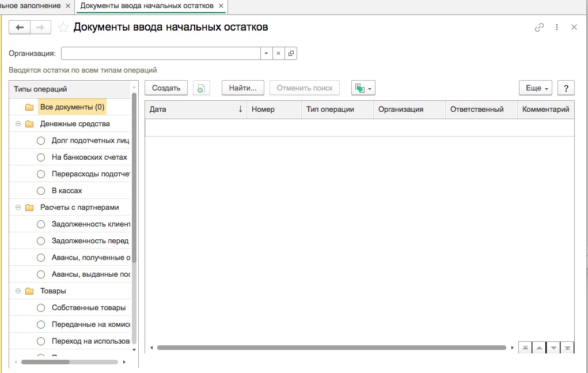Copy link using the chain icon
This screenshot has height=373, width=588.
539,28
